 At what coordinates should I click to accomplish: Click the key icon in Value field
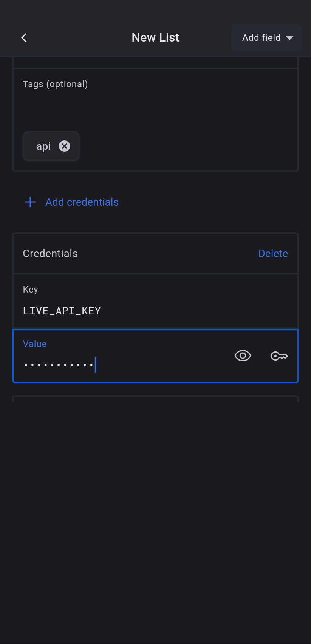tap(279, 356)
